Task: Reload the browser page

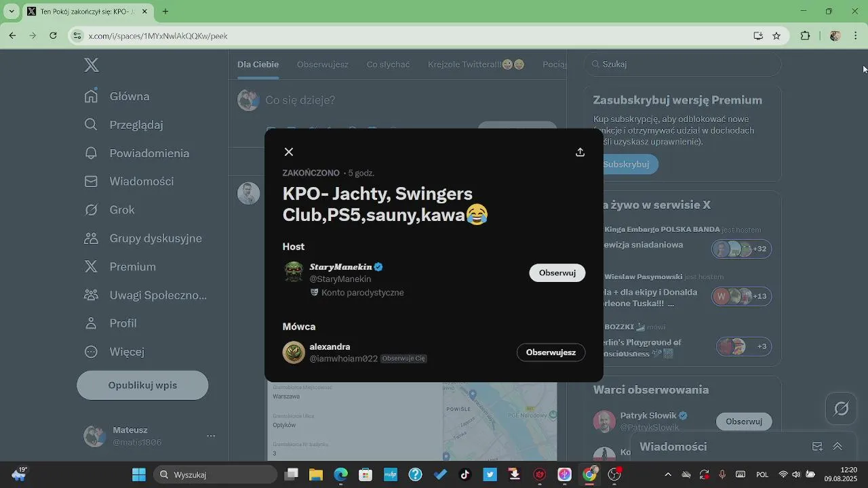Action: coord(53,36)
